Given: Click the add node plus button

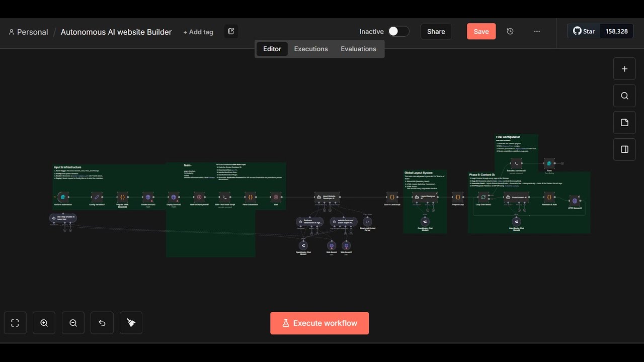Looking at the screenshot, I should (624, 69).
